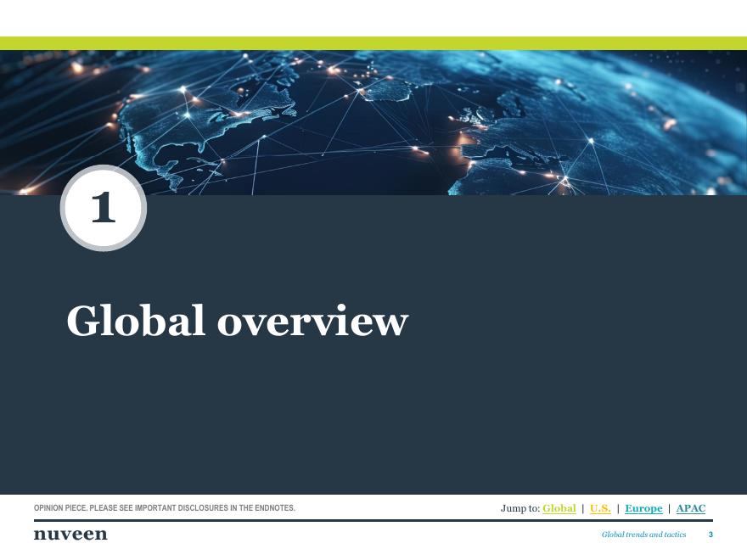Jump to the Global section link
This screenshot has width=747, height=560.
pos(559,508)
